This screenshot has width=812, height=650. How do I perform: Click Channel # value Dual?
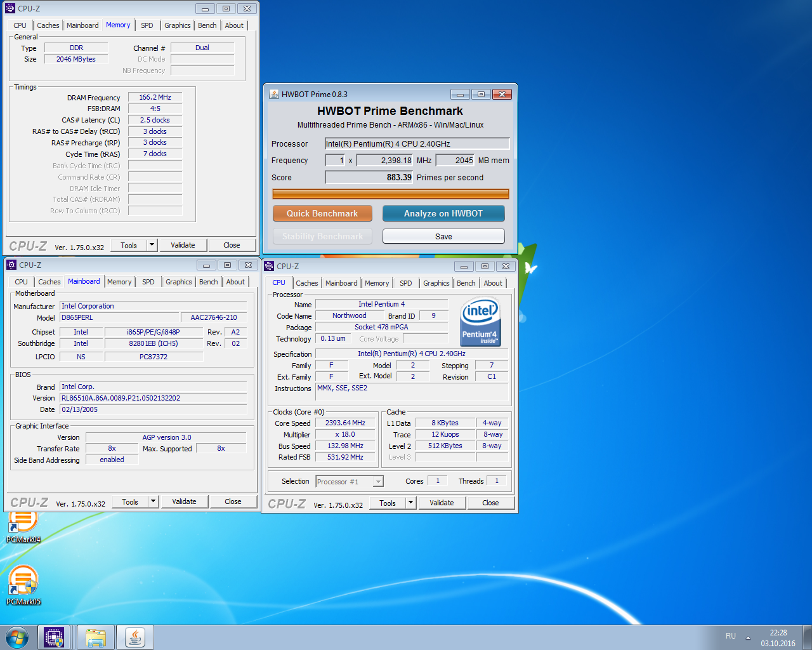pyautogui.click(x=202, y=48)
